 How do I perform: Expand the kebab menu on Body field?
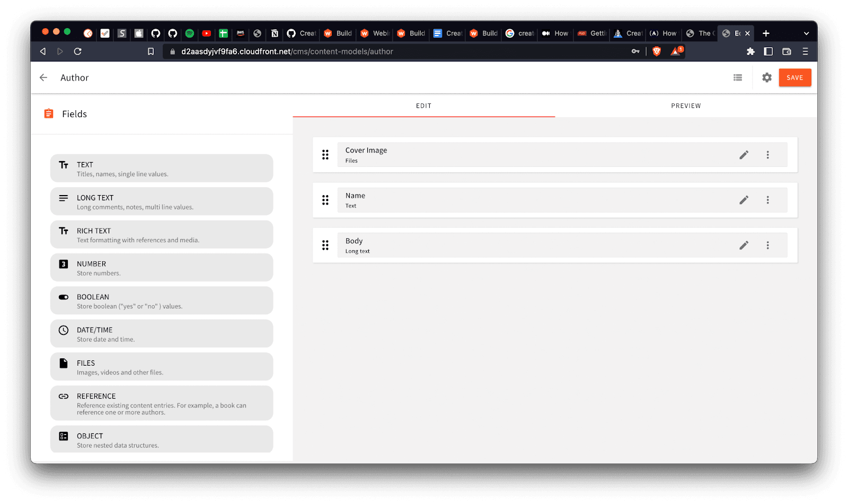[767, 245]
